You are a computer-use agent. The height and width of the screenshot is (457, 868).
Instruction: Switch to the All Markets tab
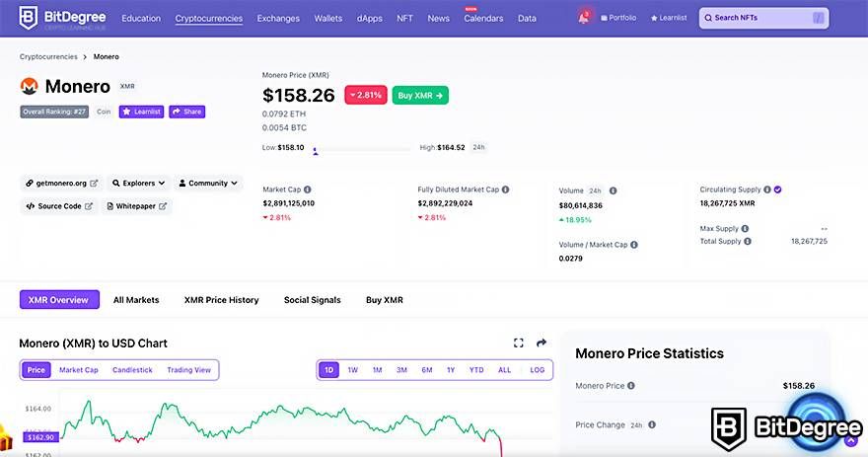coord(136,300)
